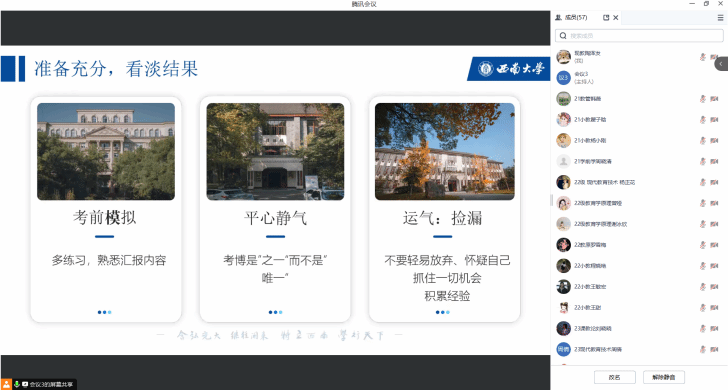Expand the collapsed side arrow tab
The image size is (728, 390).
(722, 64)
